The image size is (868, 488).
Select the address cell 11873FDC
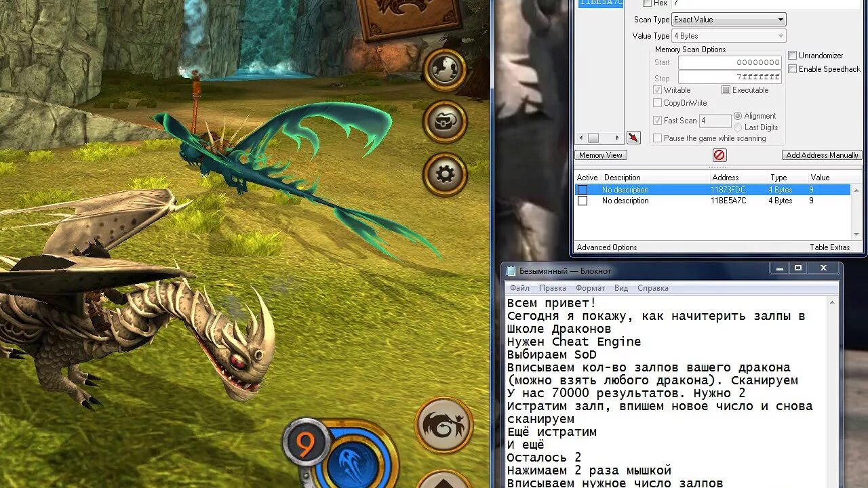point(728,190)
